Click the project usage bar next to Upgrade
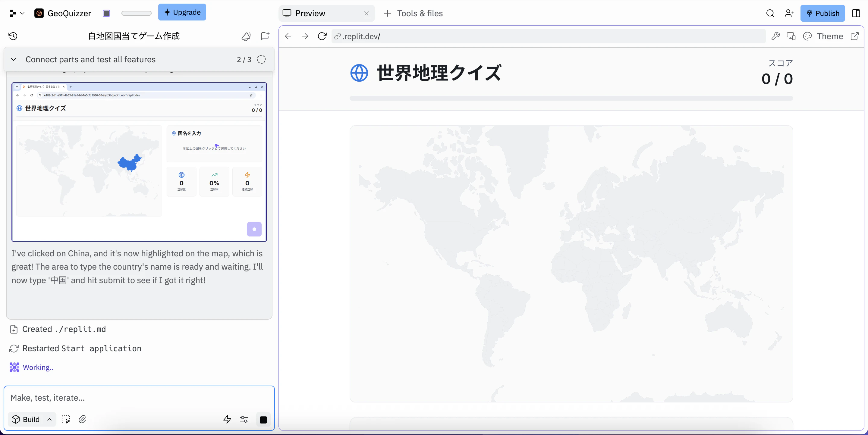This screenshot has width=868, height=435. pos(137,13)
